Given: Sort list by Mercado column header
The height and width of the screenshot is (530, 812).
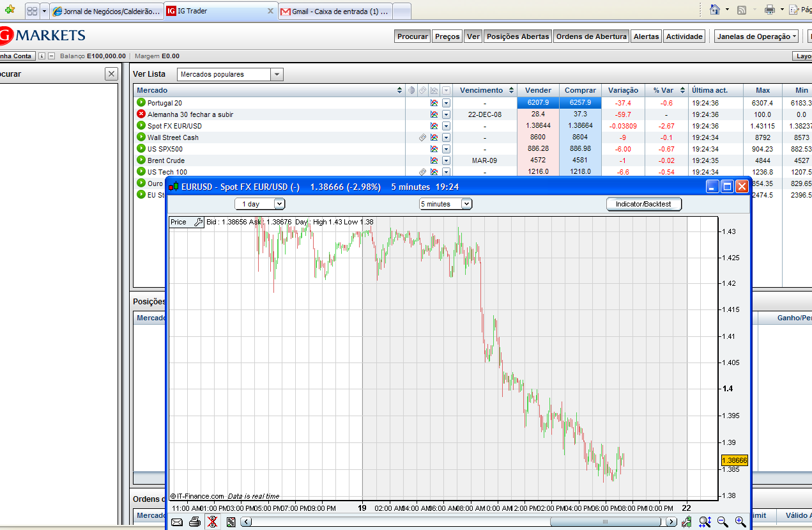Looking at the screenshot, I should tap(270, 90).
